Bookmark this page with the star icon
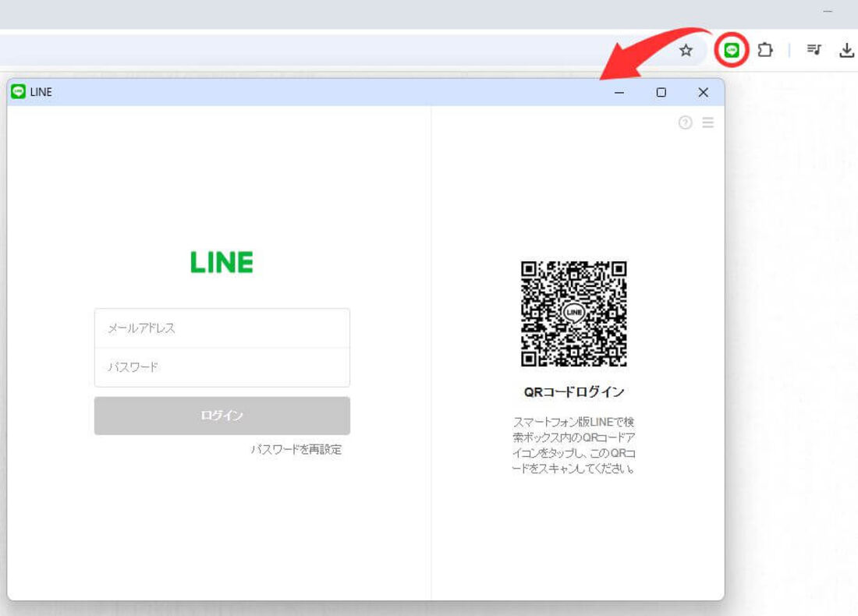The image size is (858, 616). pos(686,51)
